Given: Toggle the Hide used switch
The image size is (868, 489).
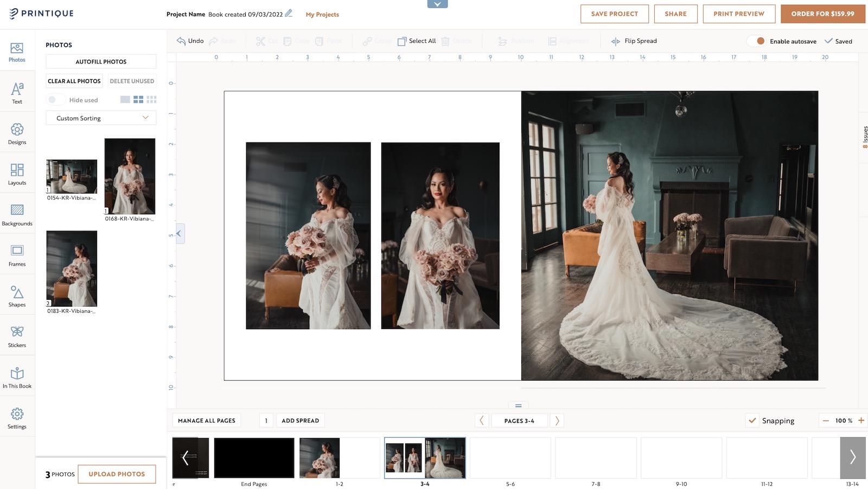Looking at the screenshot, I should [x=55, y=99].
